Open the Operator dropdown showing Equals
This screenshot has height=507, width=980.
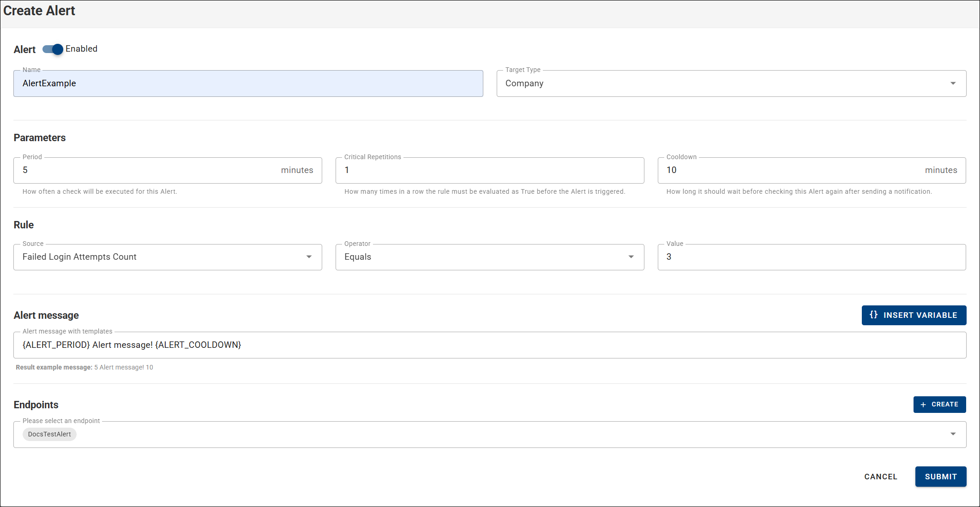tap(490, 257)
